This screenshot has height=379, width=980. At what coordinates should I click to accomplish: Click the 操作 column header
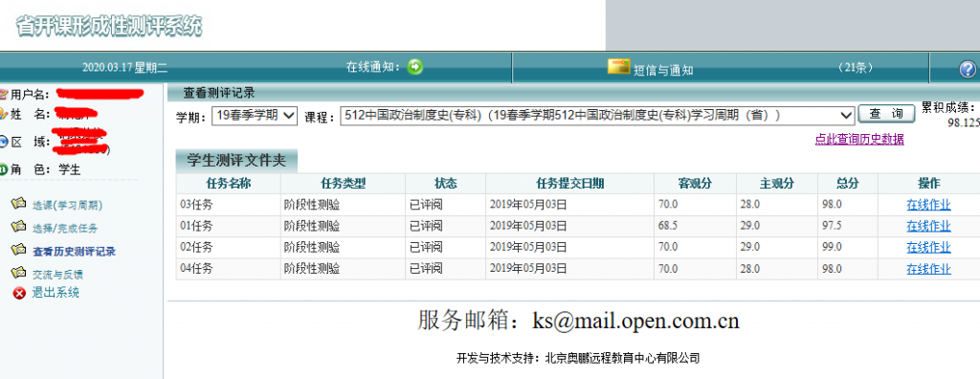point(928,183)
